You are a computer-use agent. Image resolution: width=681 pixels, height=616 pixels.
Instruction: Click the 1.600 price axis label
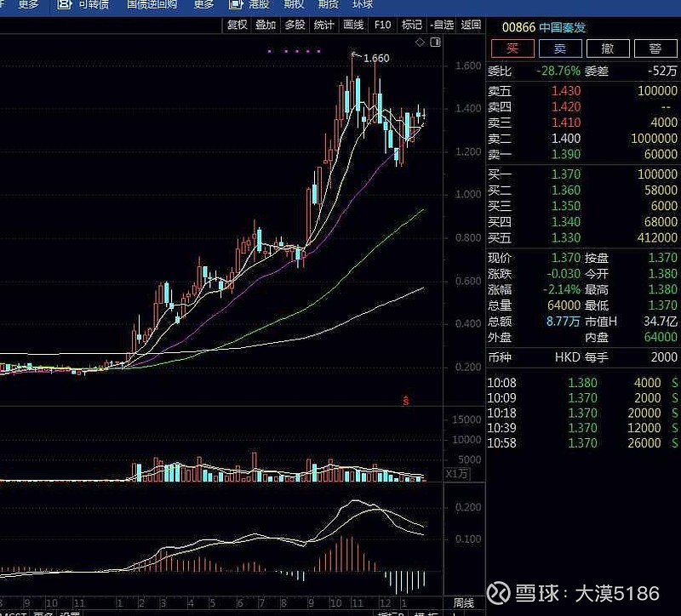click(x=468, y=66)
